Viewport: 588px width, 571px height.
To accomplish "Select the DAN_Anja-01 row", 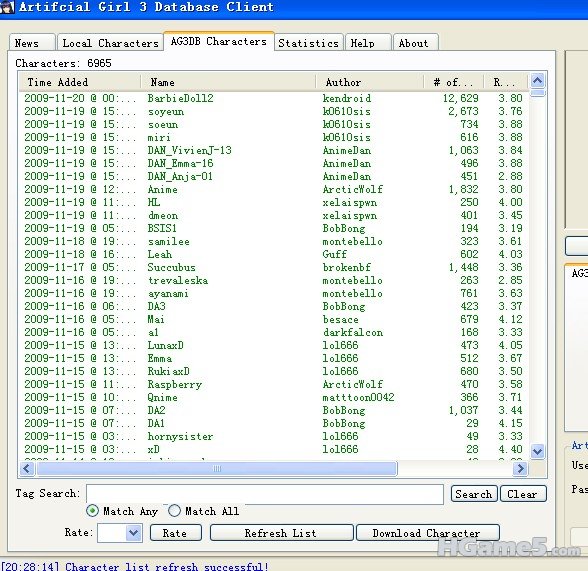I will tap(274, 176).
